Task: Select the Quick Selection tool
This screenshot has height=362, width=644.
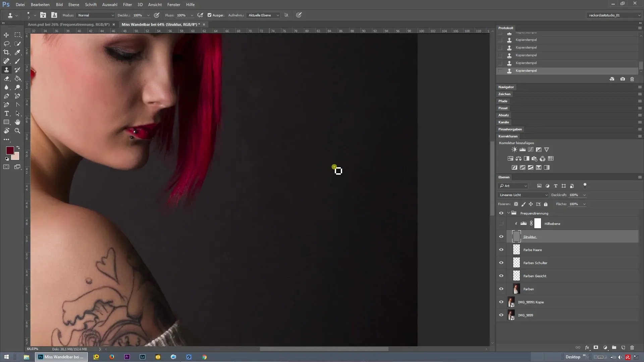Action: (17, 44)
